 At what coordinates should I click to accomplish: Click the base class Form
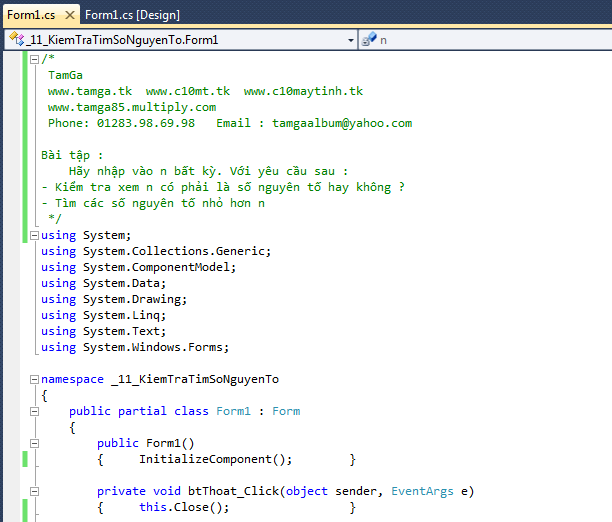point(286,412)
